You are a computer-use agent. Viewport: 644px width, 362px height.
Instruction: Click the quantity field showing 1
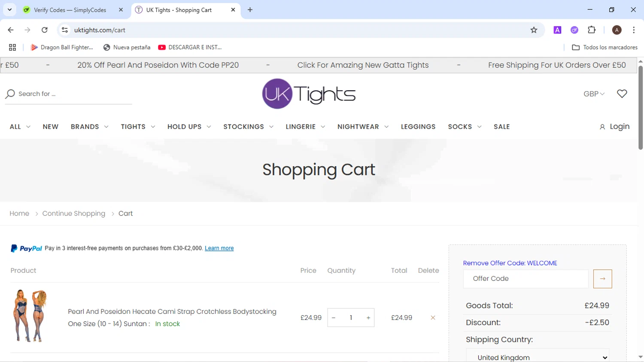pyautogui.click(x=351, y=318)
